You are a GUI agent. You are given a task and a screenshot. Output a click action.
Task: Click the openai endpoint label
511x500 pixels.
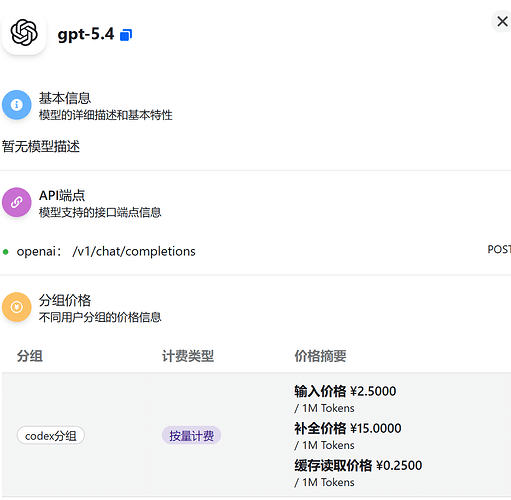[38, 251]
